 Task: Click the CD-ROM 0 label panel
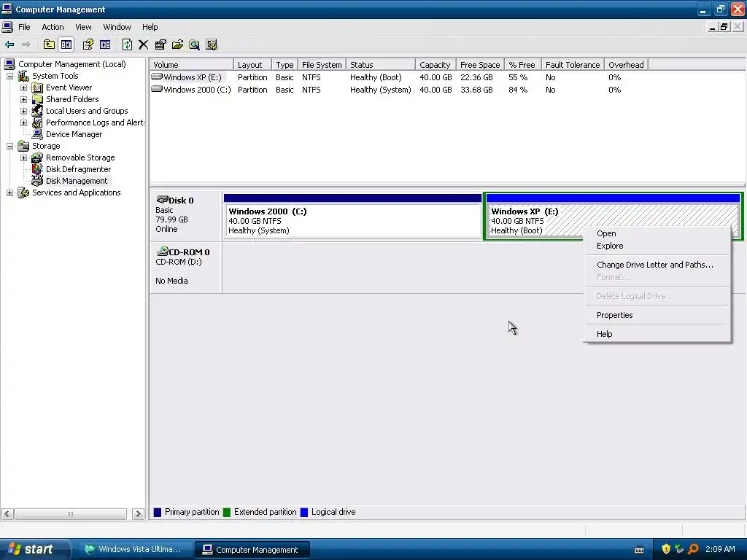click(186, 267)
